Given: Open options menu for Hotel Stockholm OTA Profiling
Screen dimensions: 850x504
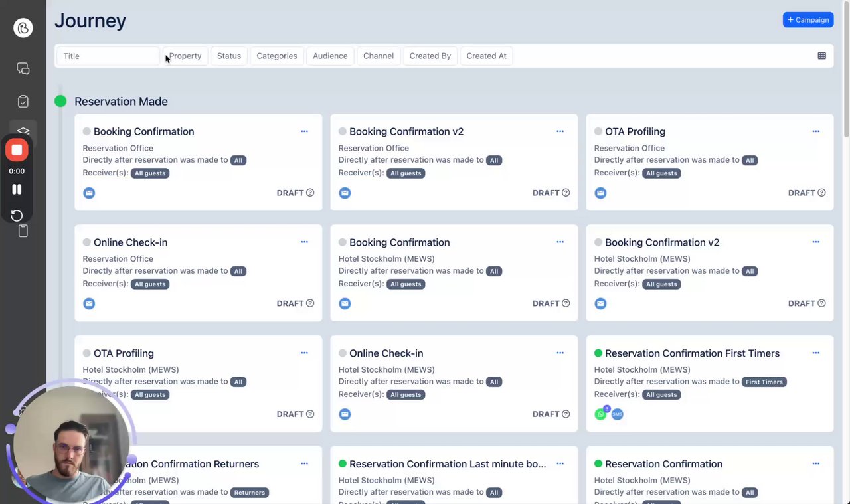Looking at the screenshot, I should tap(304, 353).
